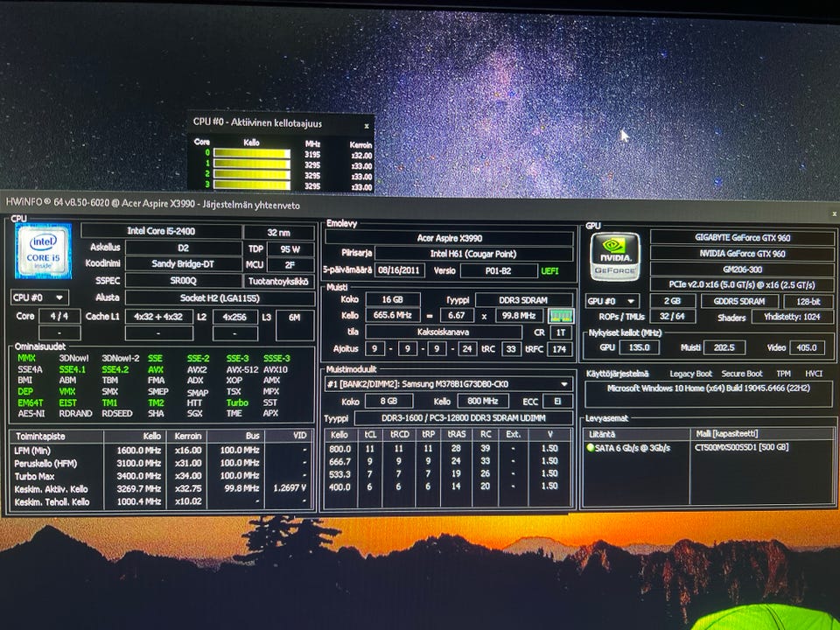Click the Secure Boot indicator
The image size is (840, 630).
pyautogui.click(x=741, y=374)
